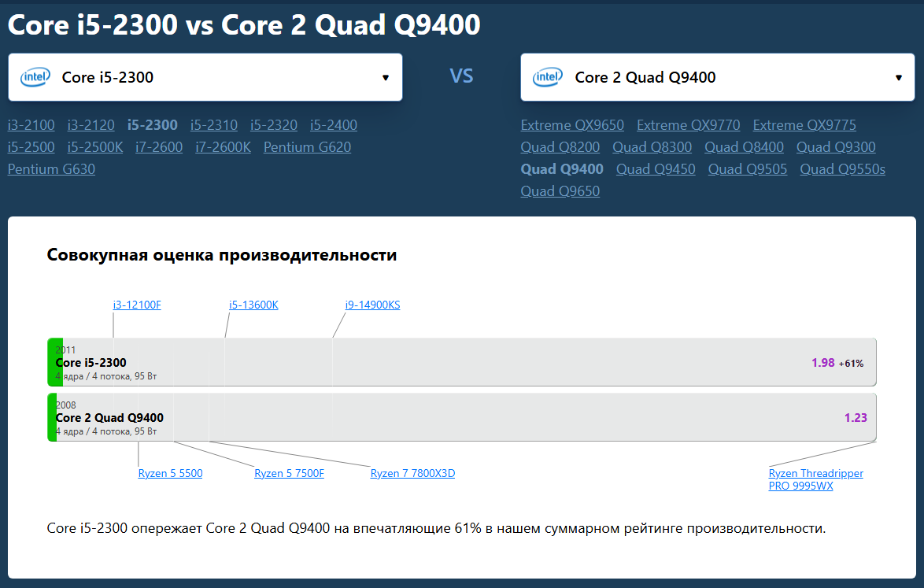Viewport: 924px width, 588px height.
Task: Open the Quad Q9450 link
Action: [x=656, y=169]
